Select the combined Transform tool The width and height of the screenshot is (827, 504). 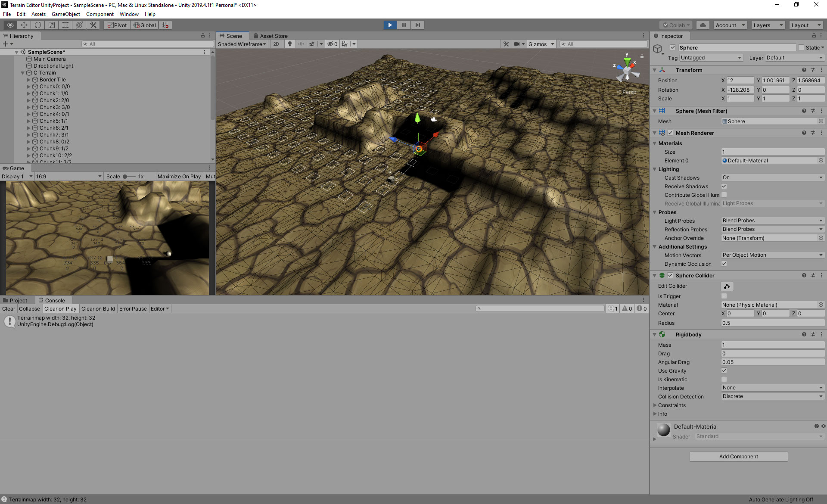tap(79, 25)
